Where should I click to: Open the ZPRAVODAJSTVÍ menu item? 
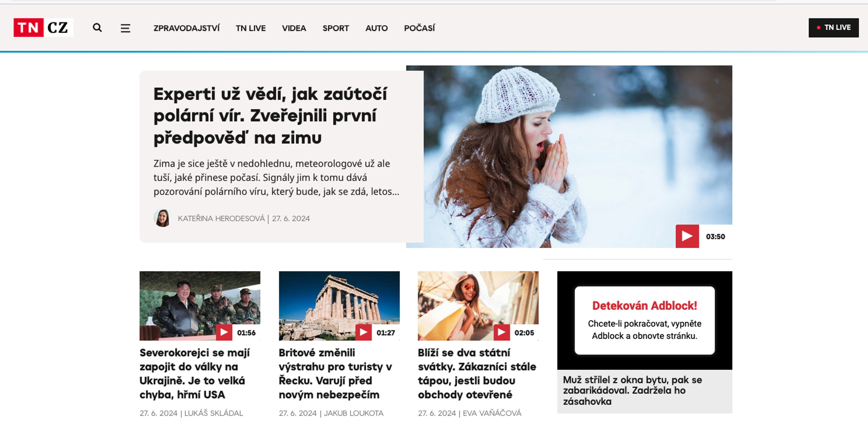(186, 28)
